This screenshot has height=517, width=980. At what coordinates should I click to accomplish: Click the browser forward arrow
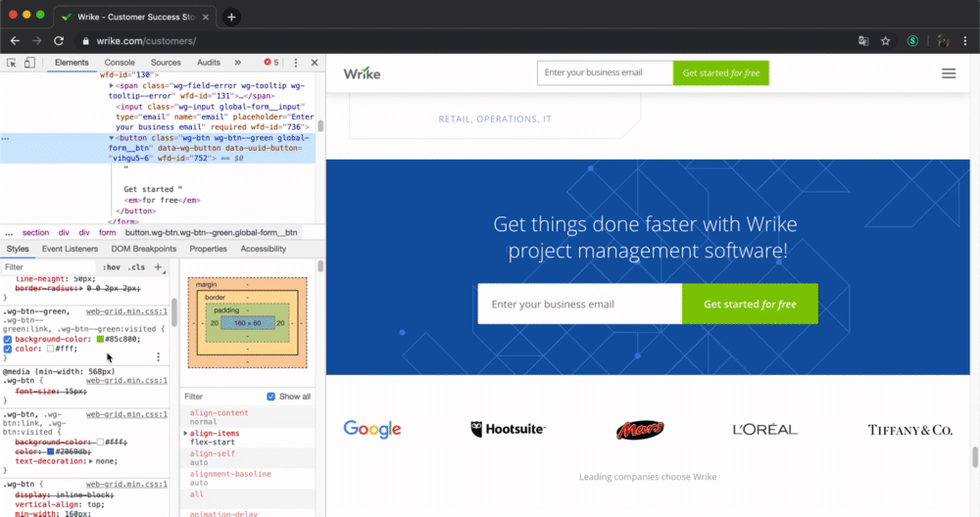37,40
